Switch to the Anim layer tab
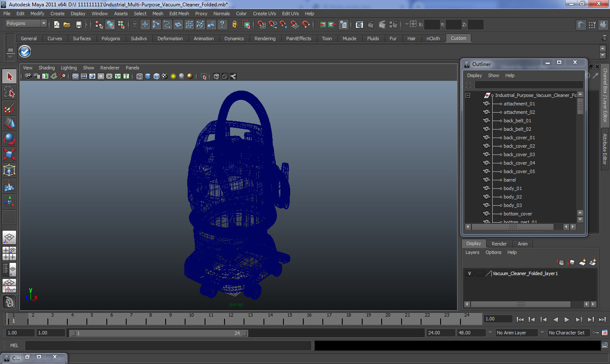Image resolution: width=610 pixels, height=364 pixels. (523, 244)
